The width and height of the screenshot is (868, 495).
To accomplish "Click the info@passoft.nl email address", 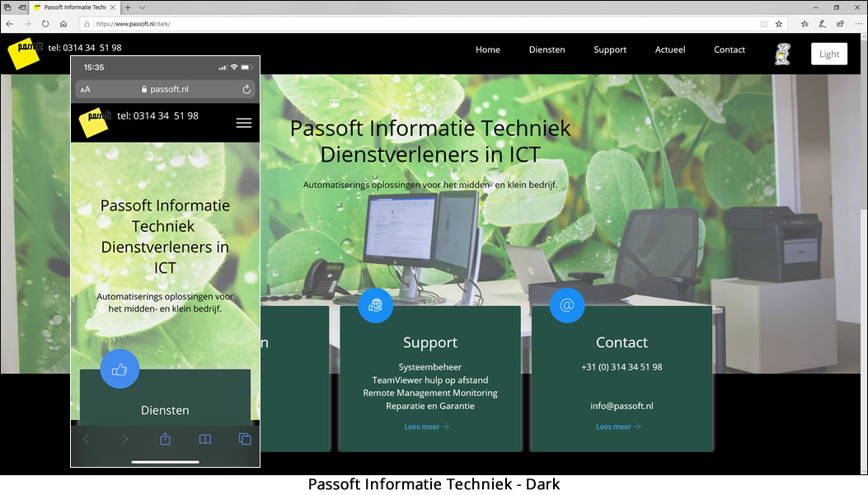I will point(622,406).
